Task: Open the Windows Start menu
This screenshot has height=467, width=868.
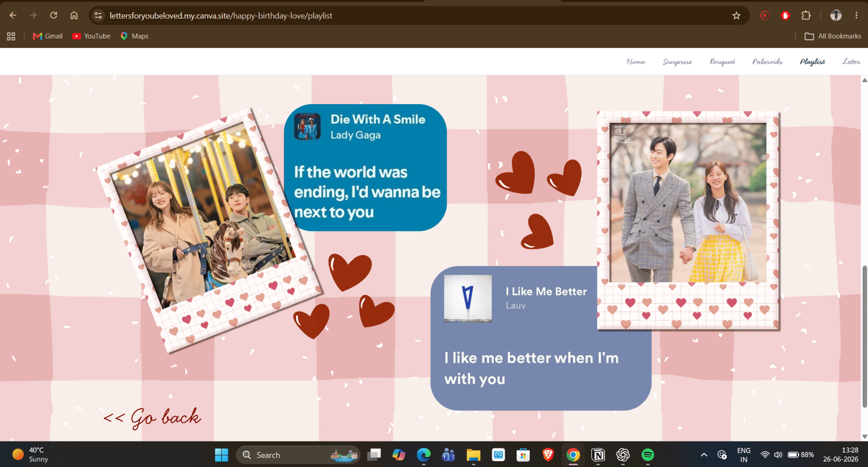Action: 222,455
